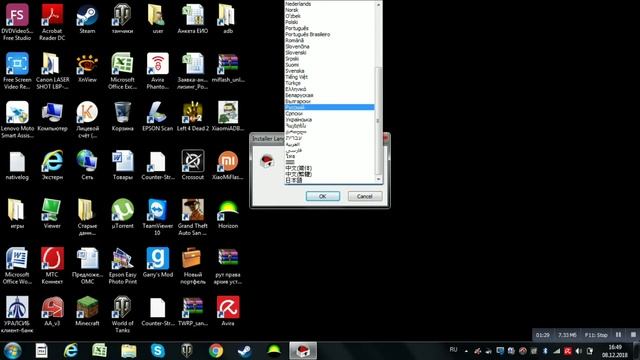Select the Horizon desktop shortcut
The width and height of the screenshot is (640, 360).
(228, 213)
